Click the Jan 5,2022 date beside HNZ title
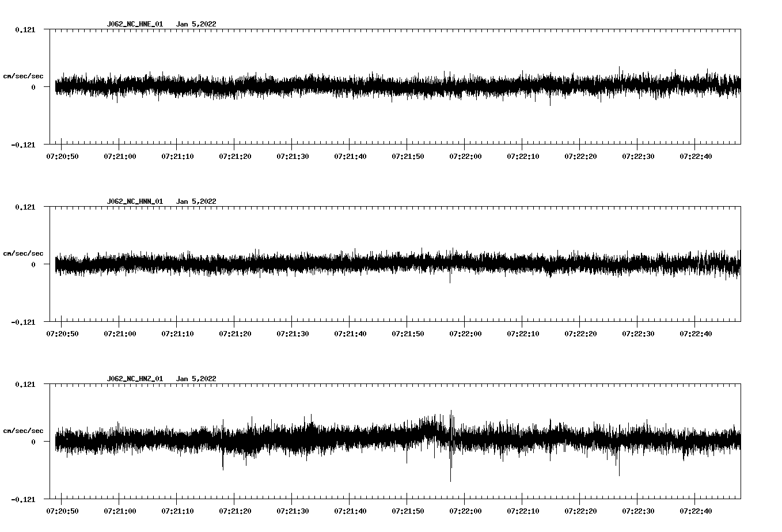The width and height of the screenshot is (782, 532). (x=196, y=379)
